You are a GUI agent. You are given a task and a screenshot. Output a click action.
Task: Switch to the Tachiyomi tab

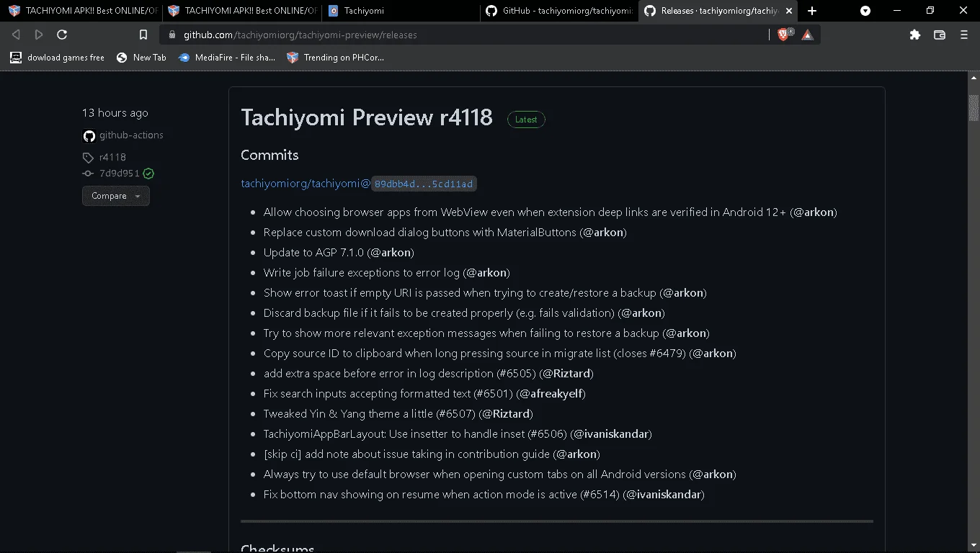point(400,11)
